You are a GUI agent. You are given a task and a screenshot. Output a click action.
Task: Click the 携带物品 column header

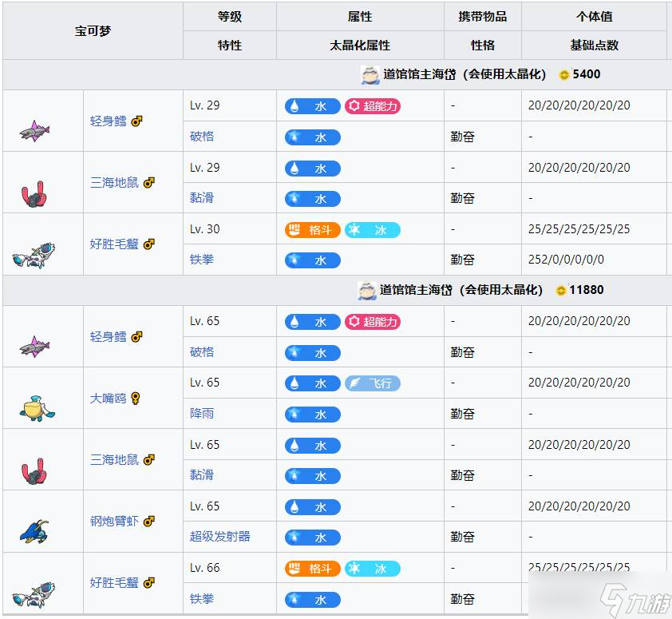pyautogui.click(x=483, y=17)
